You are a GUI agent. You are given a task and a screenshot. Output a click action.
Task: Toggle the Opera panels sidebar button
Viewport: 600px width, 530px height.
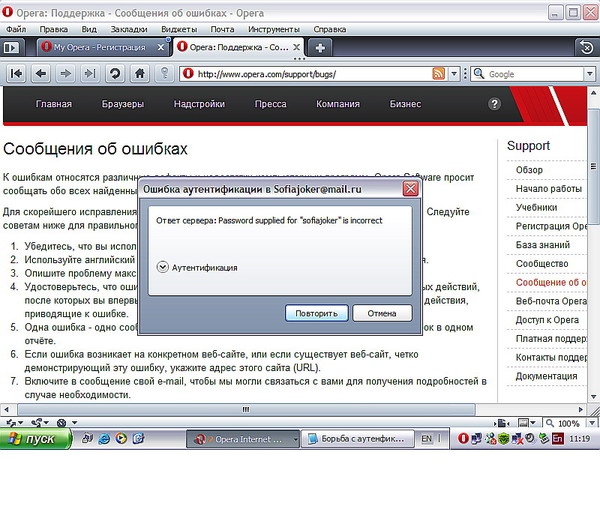(x=12, y=47)
